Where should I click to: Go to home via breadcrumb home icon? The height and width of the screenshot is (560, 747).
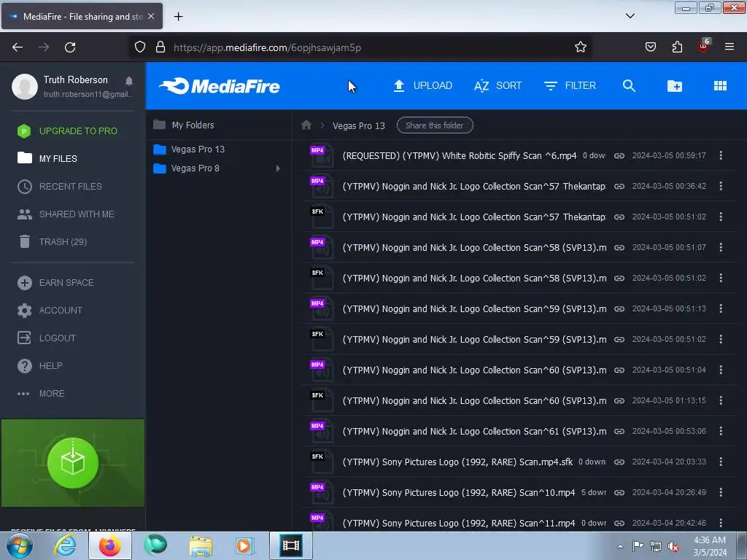(306, 125)
